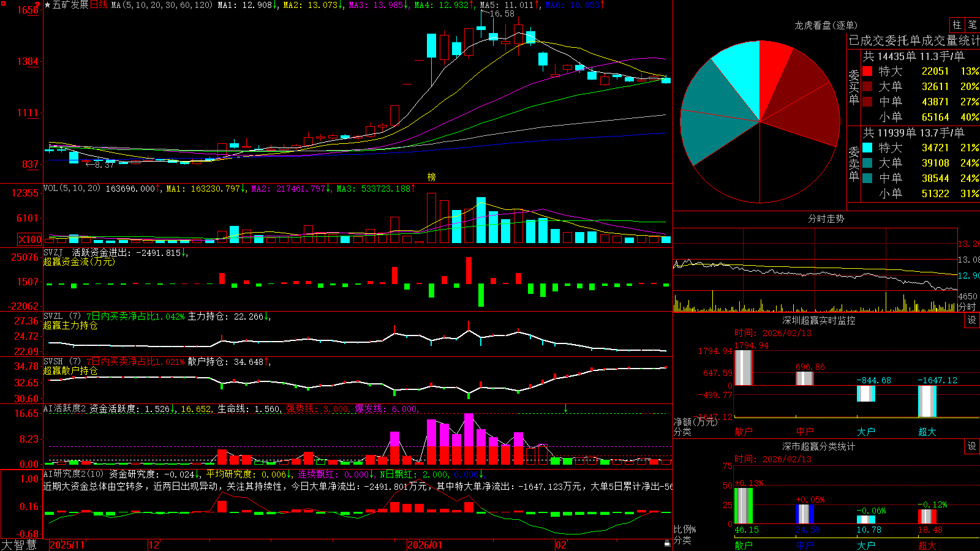Click the 强势线: 3.000 label
The width and height of the screenshot is (980, 551).
(317, 409)
